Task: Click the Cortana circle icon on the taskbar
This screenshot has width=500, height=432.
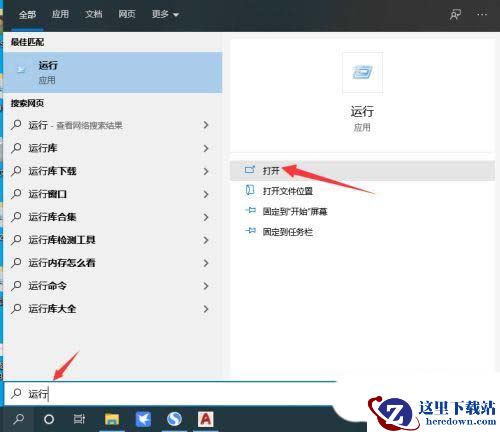Action: tap(49, 419)
